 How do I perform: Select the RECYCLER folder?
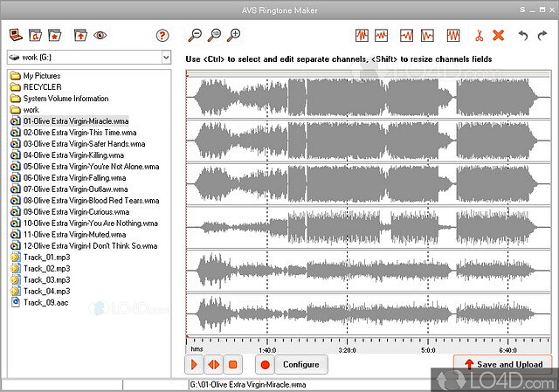coord(43,87)
